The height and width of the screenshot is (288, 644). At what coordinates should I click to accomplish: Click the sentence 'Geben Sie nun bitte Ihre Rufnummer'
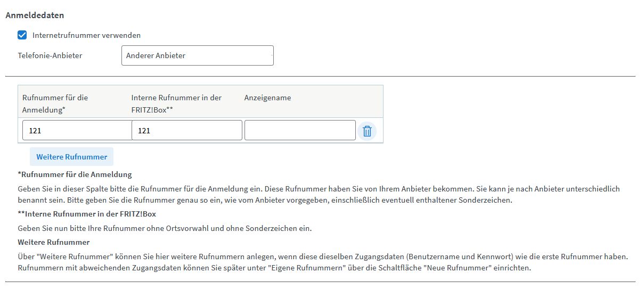pos(164,228)
